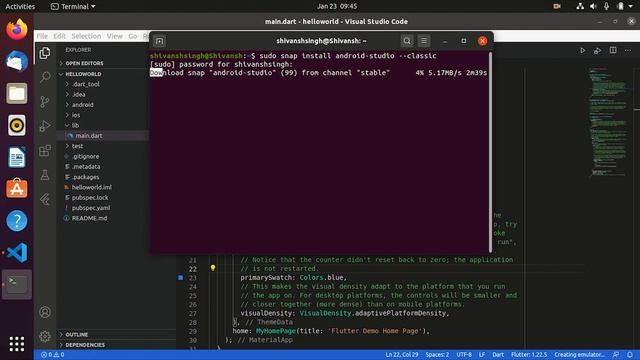This screenshot has height=360, width=640.
Task: Open the Go menu in VS Code
Action: pyautogui.click(x=133, y=36)
